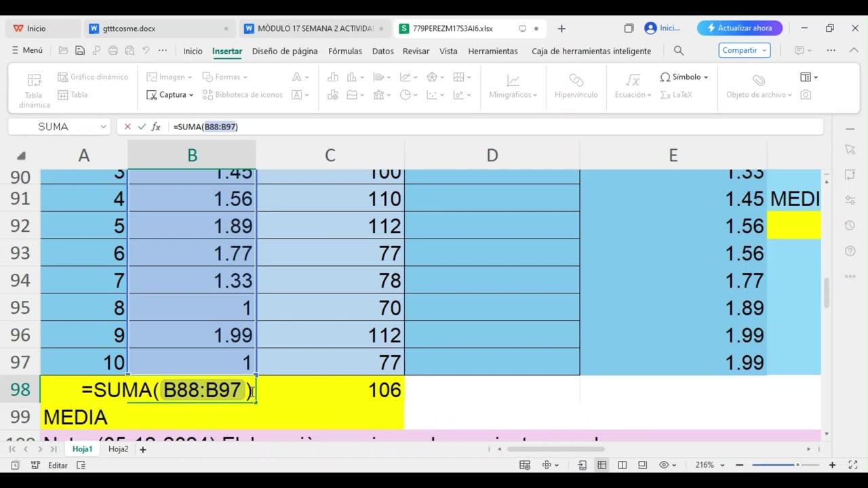Screen dimensions: 868x488
Task: Open the Inicio ribbon tab
Action: (x=193, y=51)
